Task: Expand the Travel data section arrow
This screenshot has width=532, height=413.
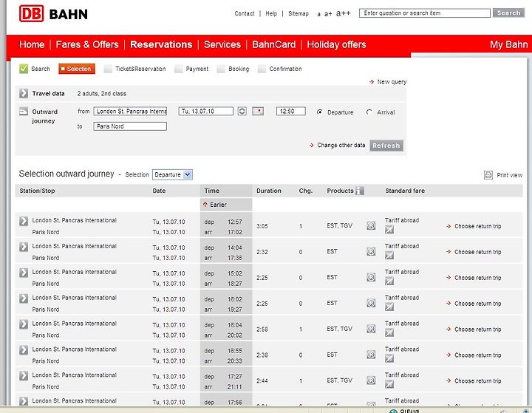Action: tap(24, 93)
